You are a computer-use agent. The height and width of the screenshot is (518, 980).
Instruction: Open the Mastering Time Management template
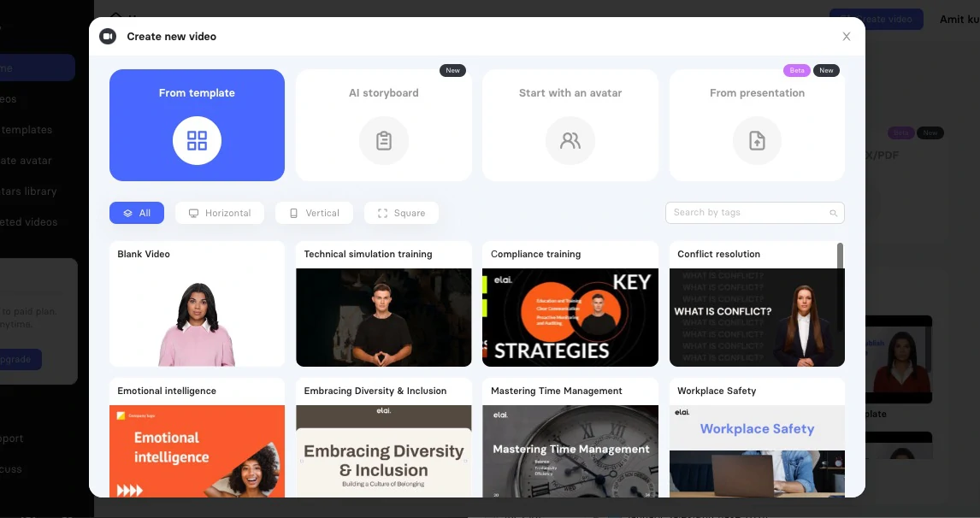point(570,451)
